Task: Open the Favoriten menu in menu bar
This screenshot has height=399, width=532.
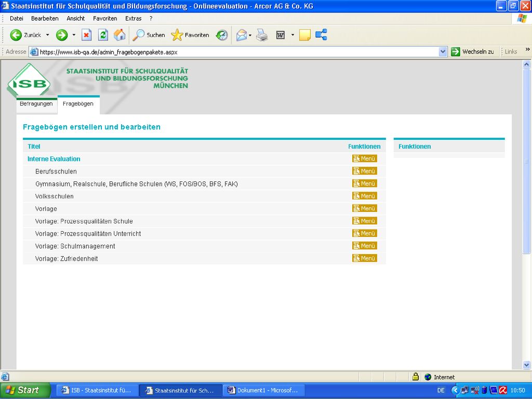Action: (105, 18)
